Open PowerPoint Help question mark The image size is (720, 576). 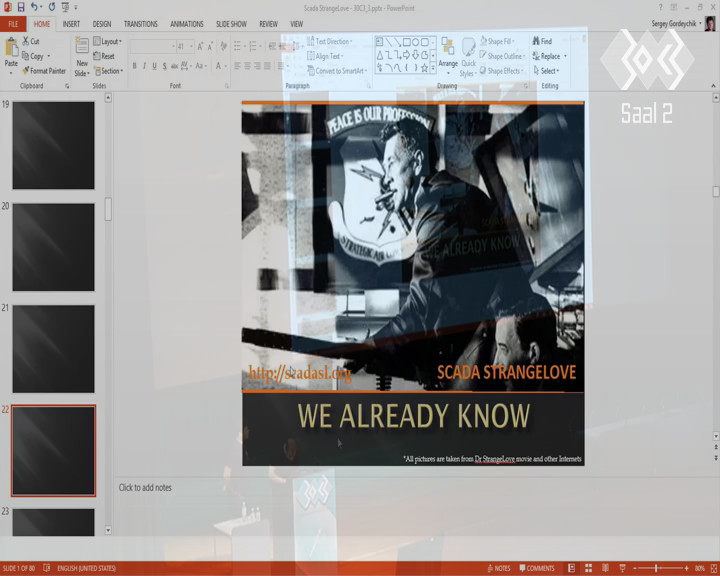point(660,7)
